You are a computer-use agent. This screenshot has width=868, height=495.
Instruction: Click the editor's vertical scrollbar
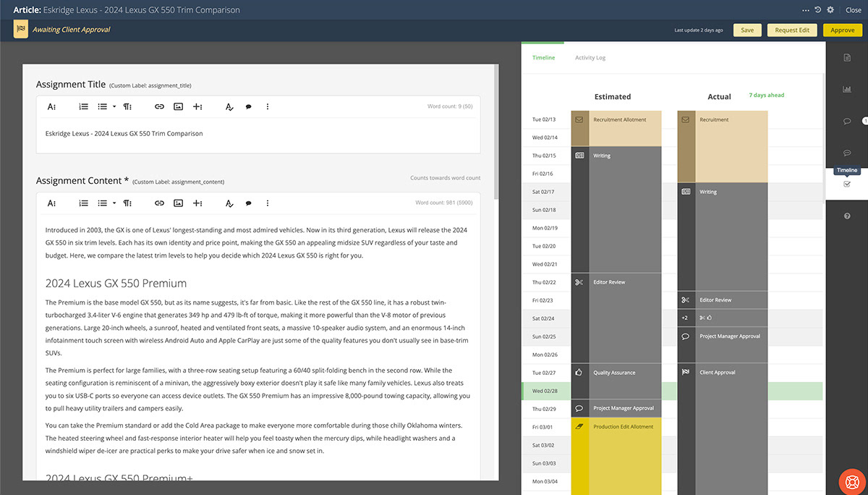coord(495,130)
